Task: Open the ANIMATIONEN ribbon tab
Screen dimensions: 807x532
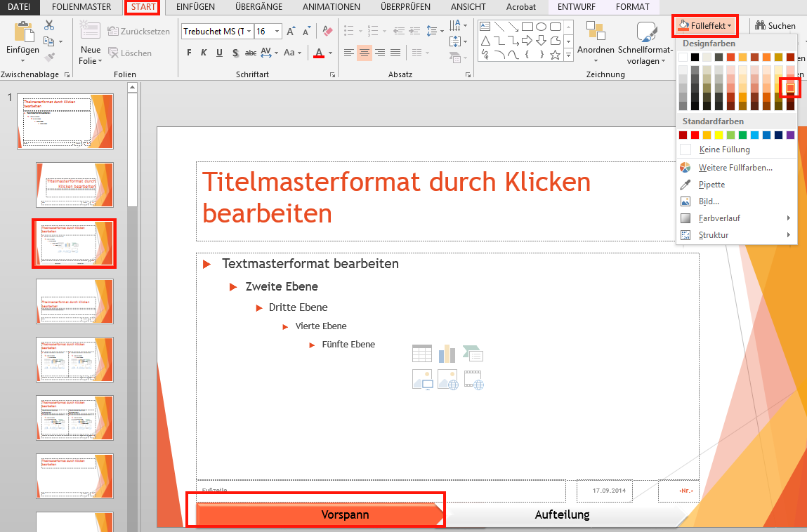Action: tap(331, 7)
